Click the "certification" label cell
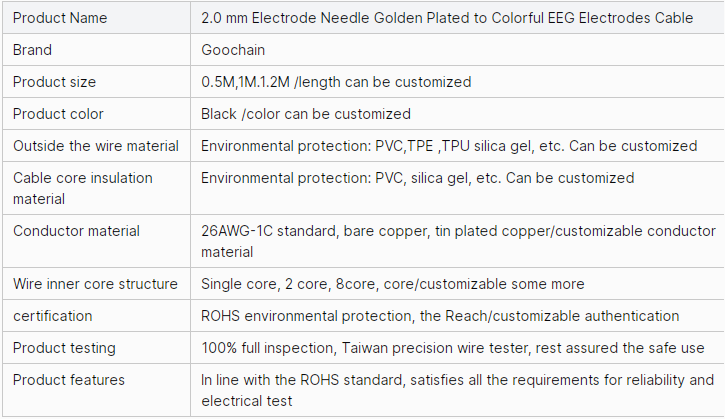This screenshot has height=419, width=725. [52, 316]
